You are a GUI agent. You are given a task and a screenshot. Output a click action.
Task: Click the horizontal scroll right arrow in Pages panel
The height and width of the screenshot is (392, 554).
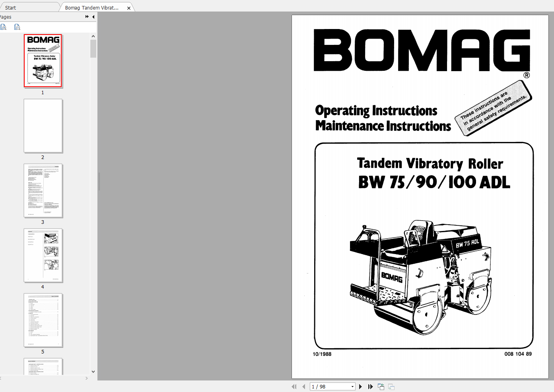coord(86,378)
